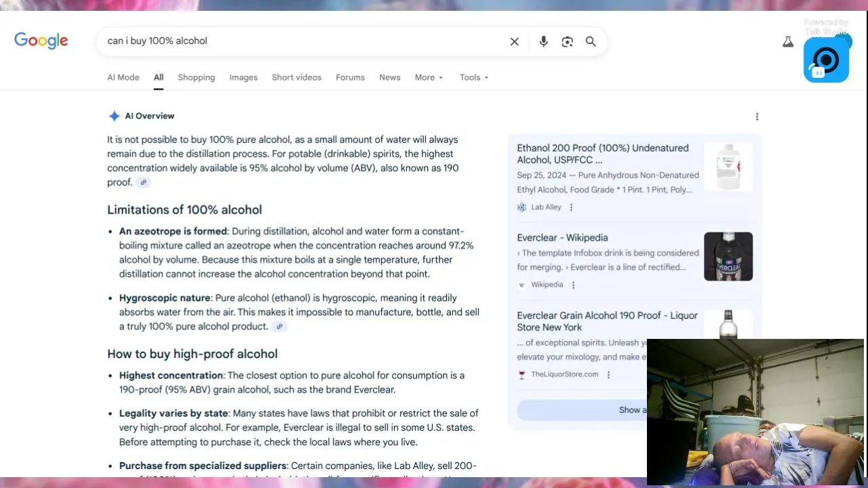
Task: Click AI Overview sparkle icon
Action: coord(114,116)
